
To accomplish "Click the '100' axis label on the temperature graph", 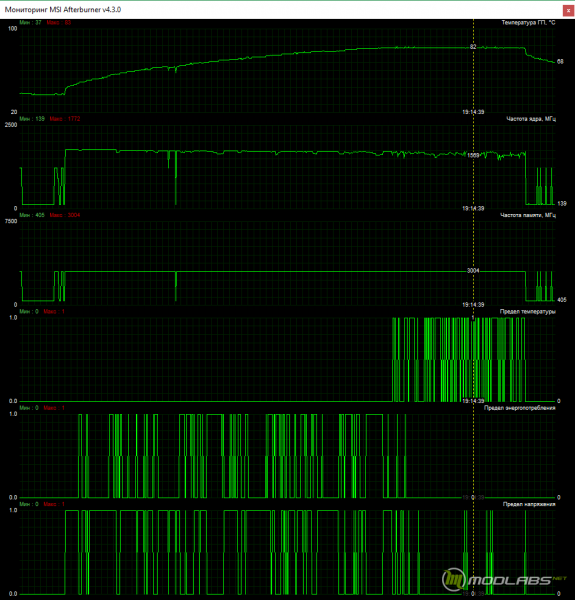I will 13,29.
